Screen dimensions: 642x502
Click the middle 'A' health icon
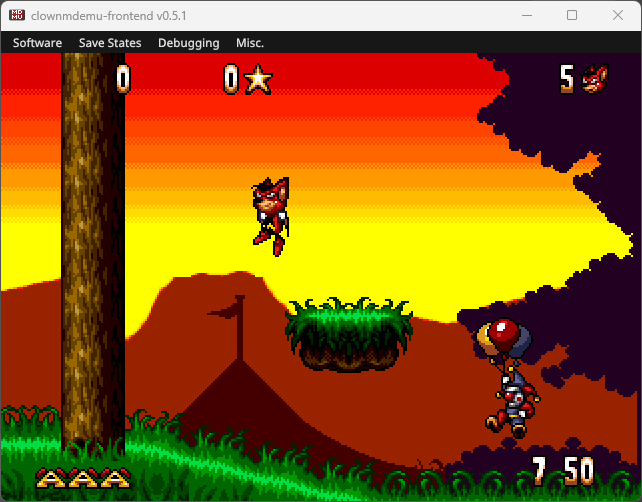[83, 478]
